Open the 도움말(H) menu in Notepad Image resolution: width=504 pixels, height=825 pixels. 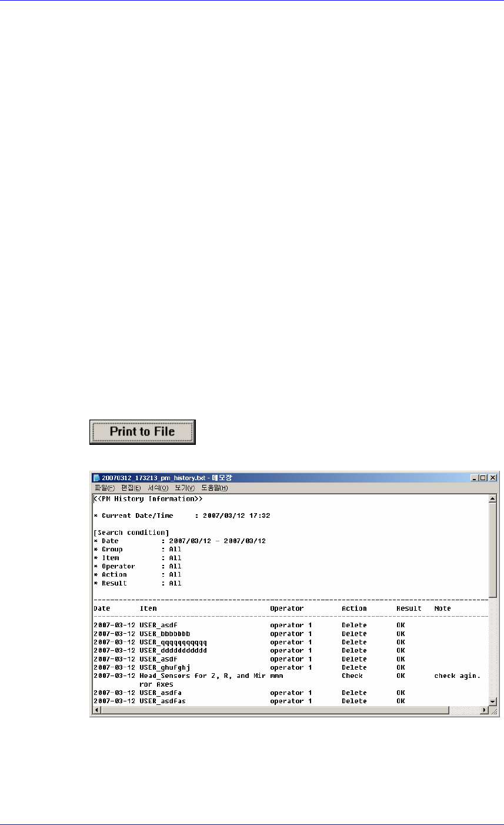click(x=214, y=488)
